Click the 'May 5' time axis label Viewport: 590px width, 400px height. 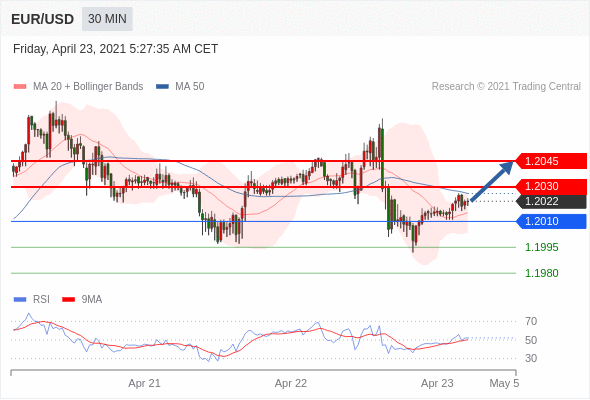pyautogui.click(x=504, y=383)
